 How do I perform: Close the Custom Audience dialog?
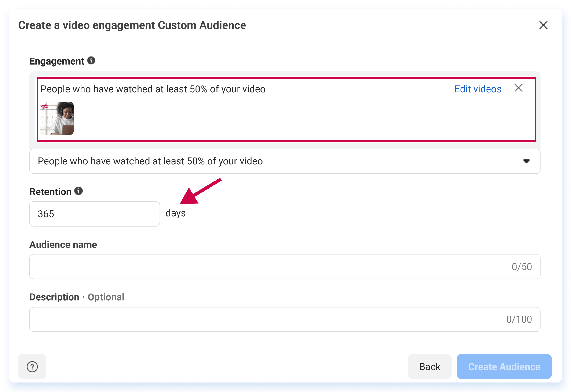pyautogui.click(x=543, y=25)
